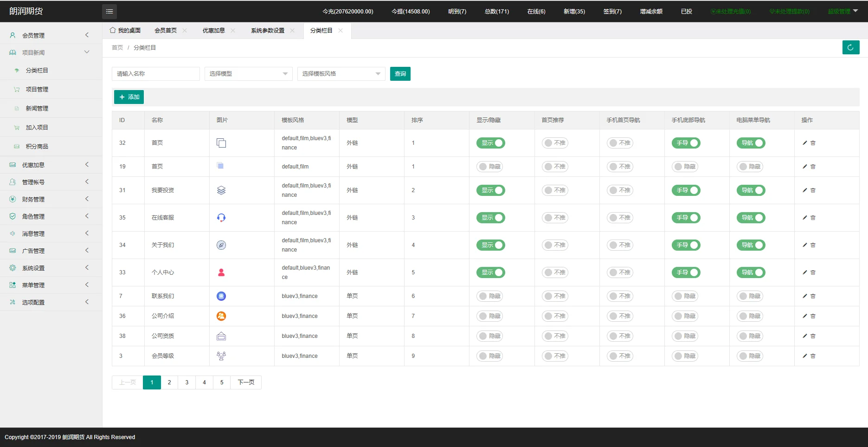
Task: Click the hamburger sidebar collapse icon
Action: coord(109,12)
